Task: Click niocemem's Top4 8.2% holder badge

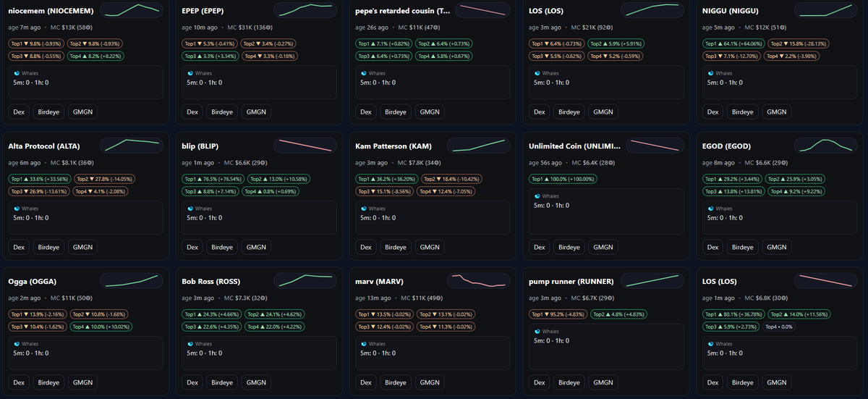Action: [96, 56]
